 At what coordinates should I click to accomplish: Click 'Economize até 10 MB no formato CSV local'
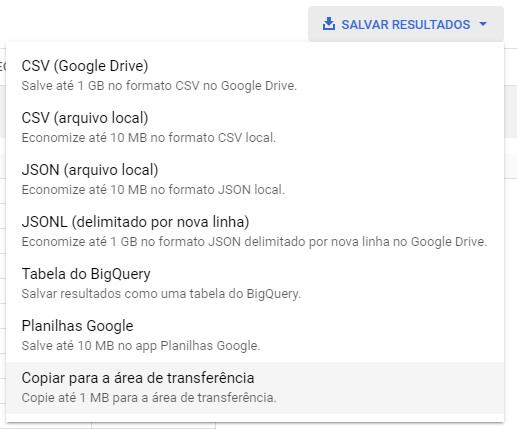149,138
